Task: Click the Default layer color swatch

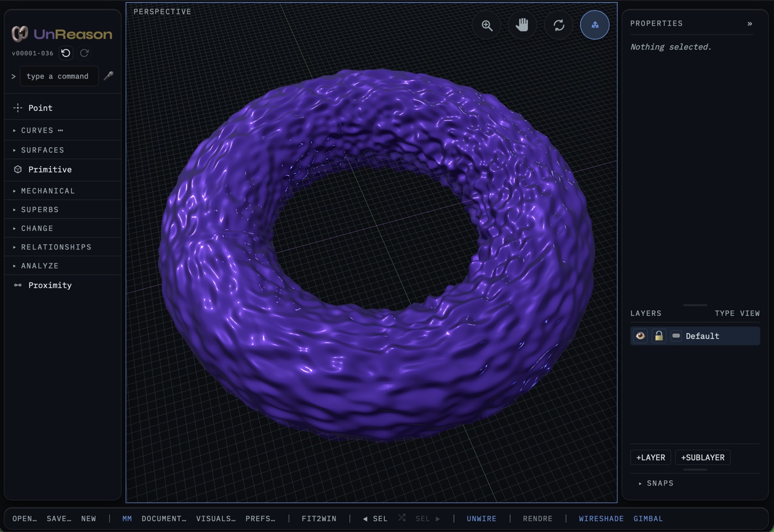Action: (x=676, y=336)
